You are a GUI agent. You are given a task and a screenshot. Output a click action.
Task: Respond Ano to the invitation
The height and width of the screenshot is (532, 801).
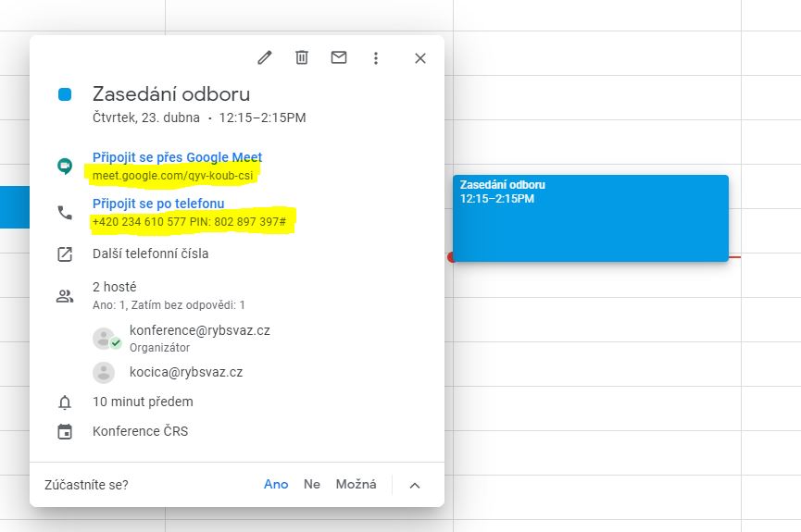276,484
